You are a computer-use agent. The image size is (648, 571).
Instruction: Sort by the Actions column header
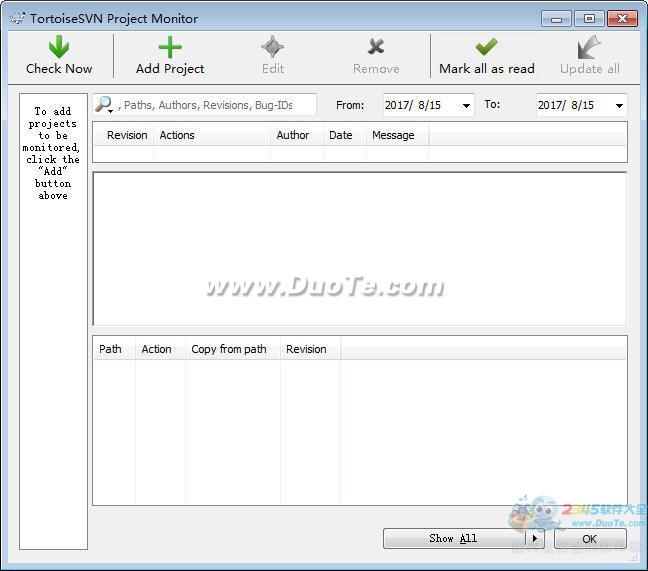212,135
